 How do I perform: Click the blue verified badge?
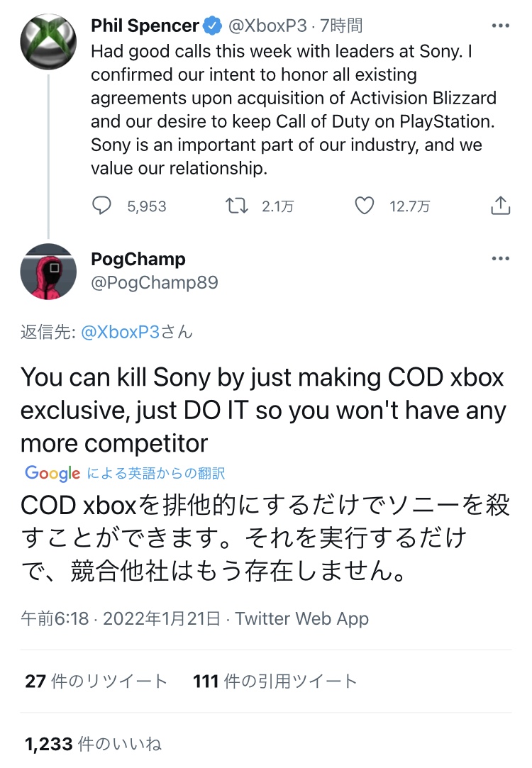[213, 26]
